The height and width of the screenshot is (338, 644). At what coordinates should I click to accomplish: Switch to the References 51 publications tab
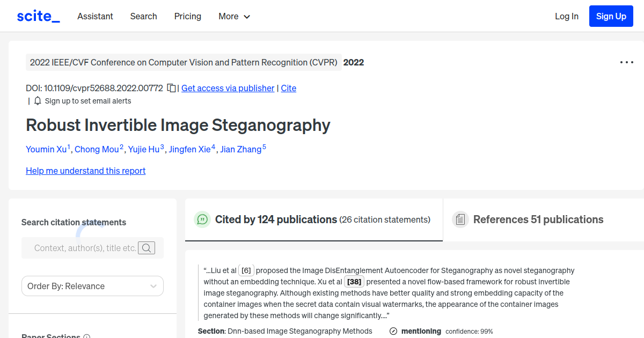coord(538,219)
